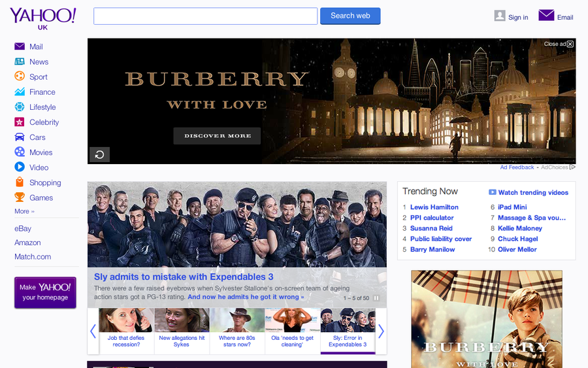Open Sport via the basketball icon
The image size is (588, 368).
(x=20, y=76)
